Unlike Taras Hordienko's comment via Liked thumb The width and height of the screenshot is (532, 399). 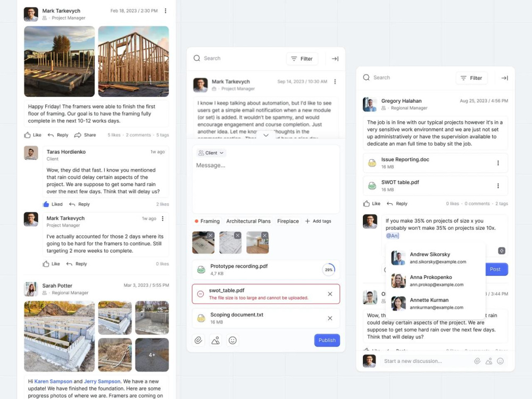click(53, 204)
